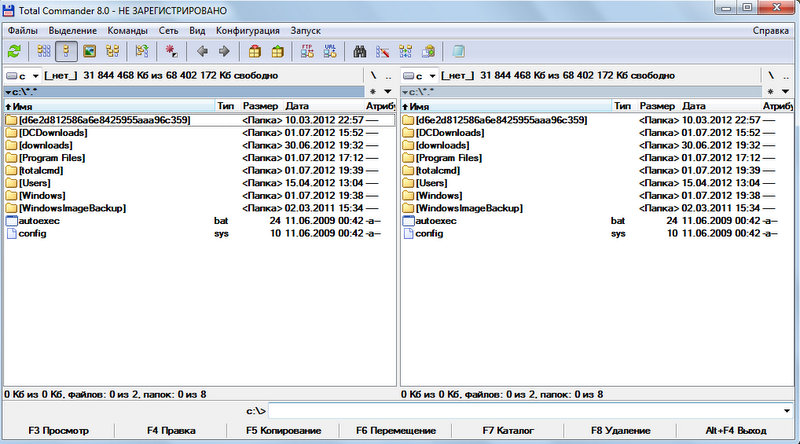Screen dimensions: 800x444
Task: Click the right panel root directory backslash button
Action: point(771,76)
